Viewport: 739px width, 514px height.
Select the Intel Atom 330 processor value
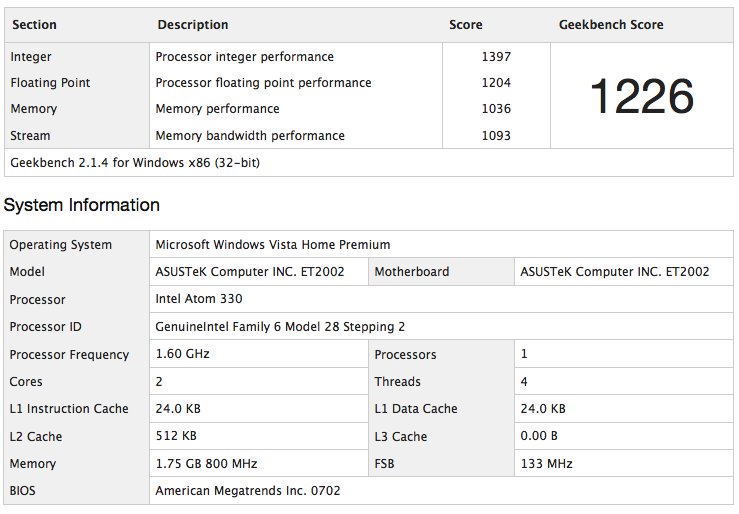point(199,299)
